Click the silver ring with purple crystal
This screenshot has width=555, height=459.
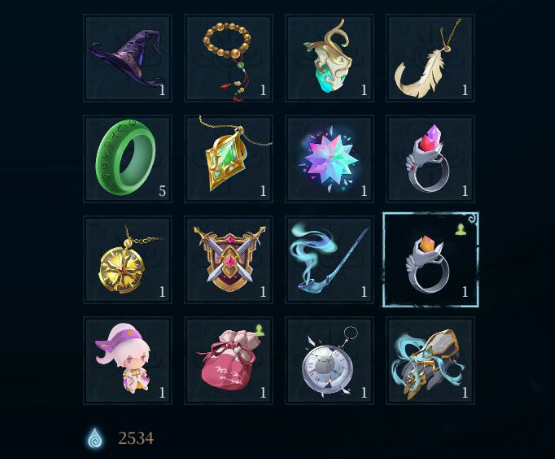pyautogui.click(x=430, y=159)
